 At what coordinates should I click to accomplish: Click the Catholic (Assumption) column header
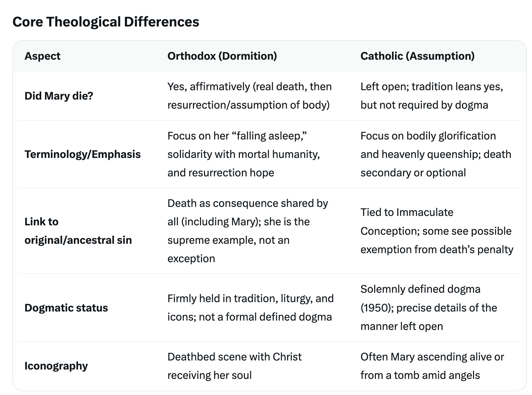417,56
